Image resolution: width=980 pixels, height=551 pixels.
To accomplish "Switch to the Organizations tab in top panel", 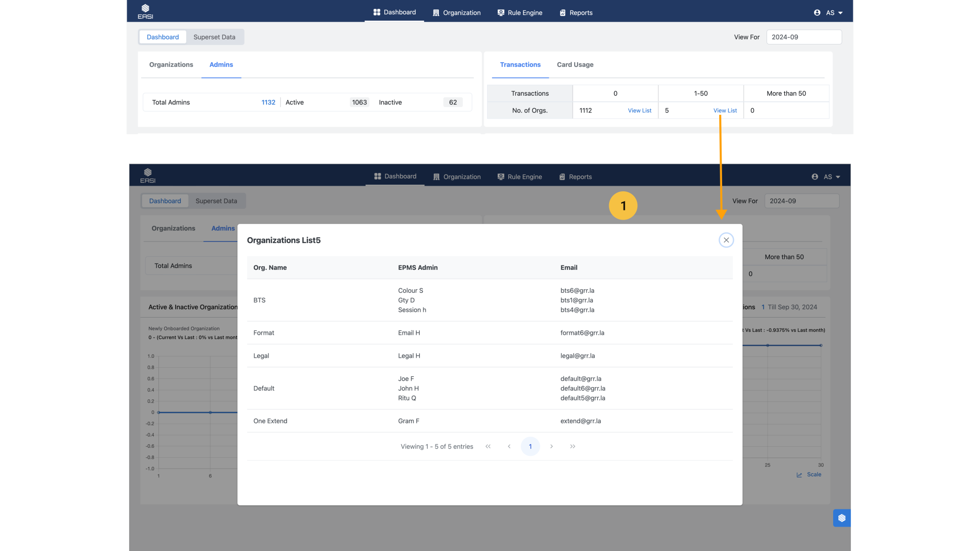I will (x=171, y=65).
